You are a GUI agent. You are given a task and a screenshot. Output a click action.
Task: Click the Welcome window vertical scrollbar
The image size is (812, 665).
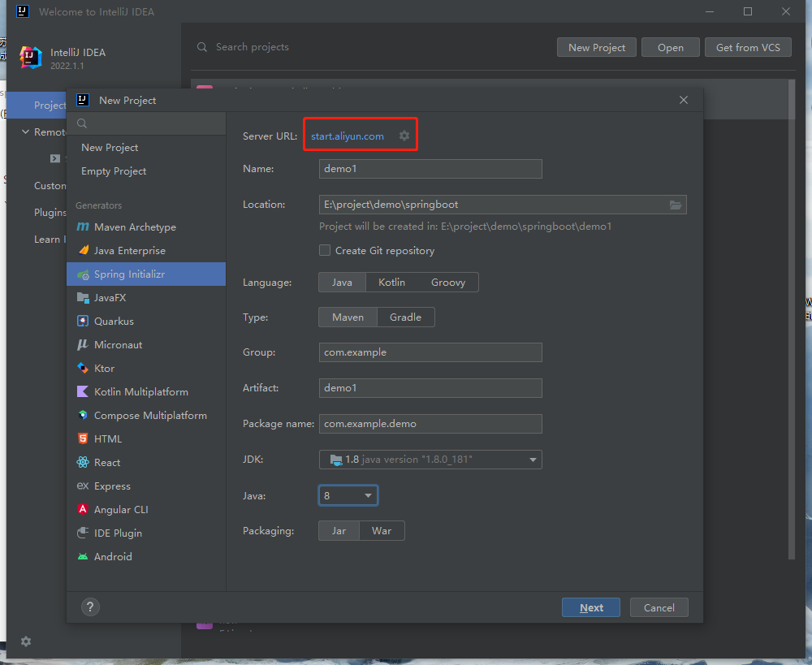[791, 318]
